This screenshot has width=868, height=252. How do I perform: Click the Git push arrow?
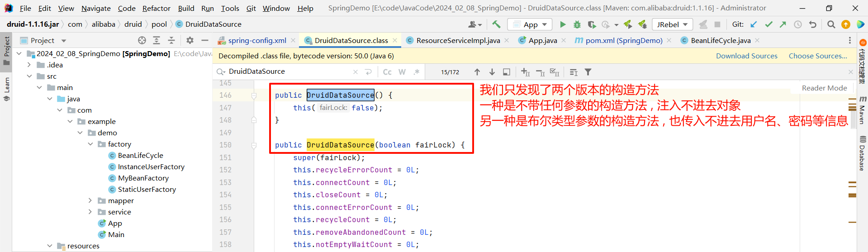click(783, 24)
